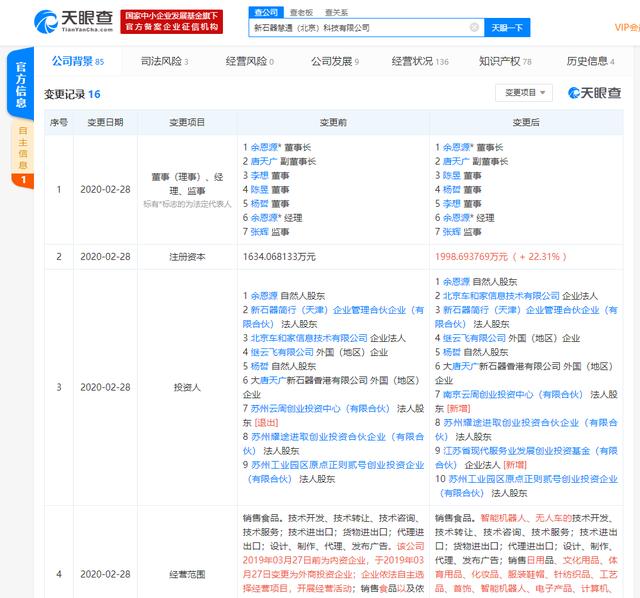
Task: Open the 公司发展 tab
Action: (x=335, y=62)
